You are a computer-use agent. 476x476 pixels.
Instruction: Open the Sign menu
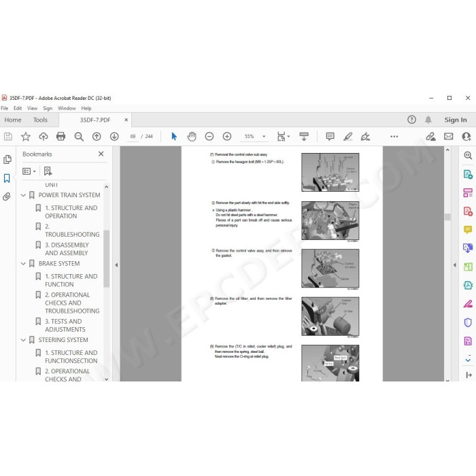[48, 108]
